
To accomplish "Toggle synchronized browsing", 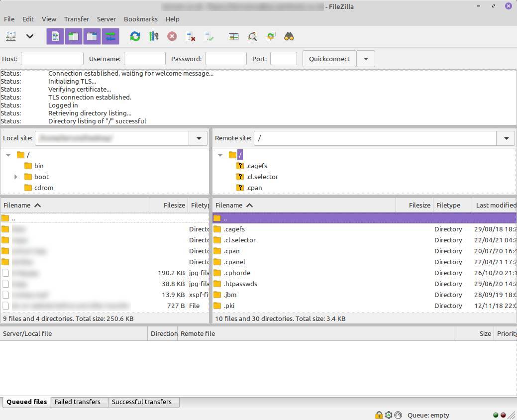I will click(271, 36).
